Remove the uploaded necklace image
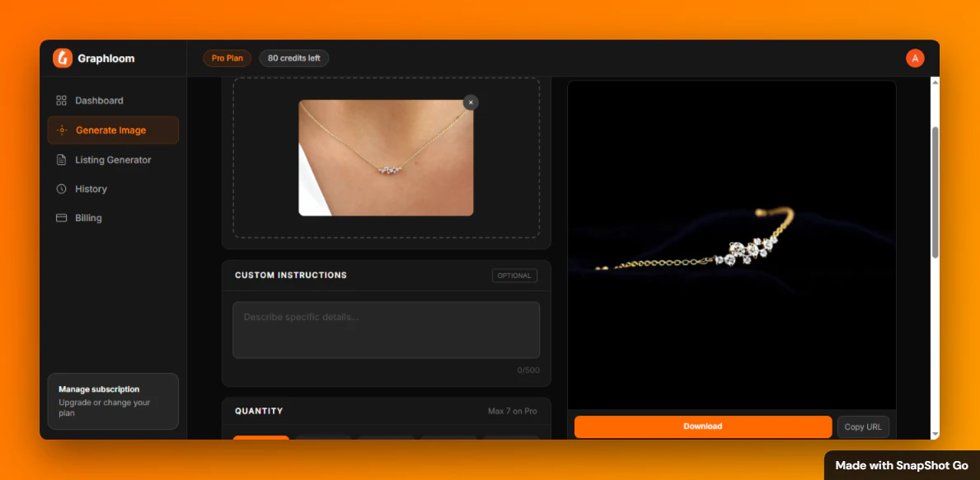 [x=471, y=102]
